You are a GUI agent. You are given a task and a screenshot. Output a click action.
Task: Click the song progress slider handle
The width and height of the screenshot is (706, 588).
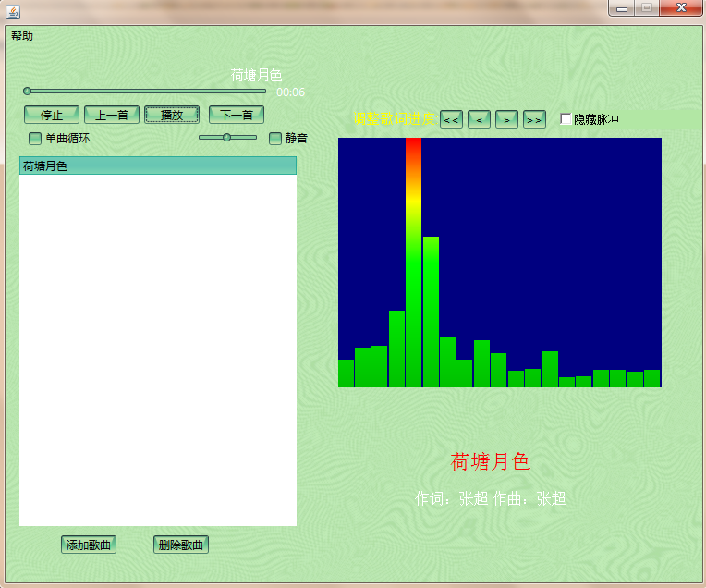tap(28, 92)
